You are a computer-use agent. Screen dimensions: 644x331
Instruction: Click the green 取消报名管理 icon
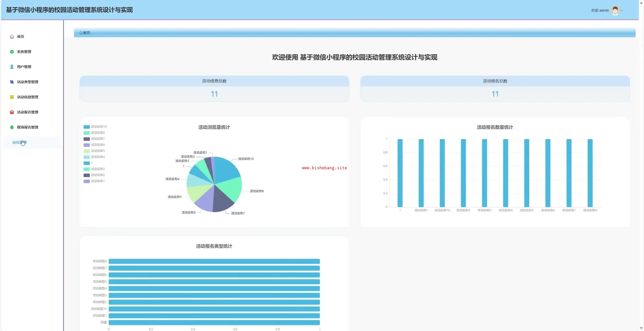[12, 127]
